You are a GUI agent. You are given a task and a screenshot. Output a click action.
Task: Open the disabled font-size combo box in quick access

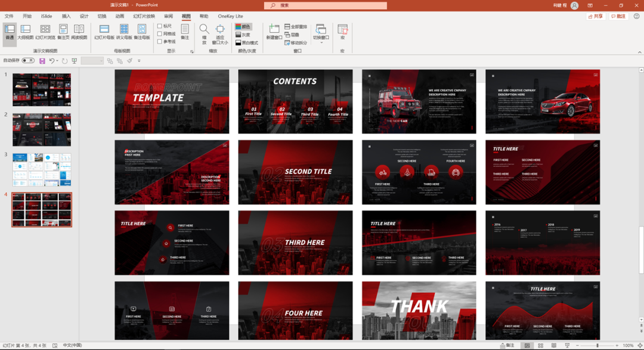pos(92,61)
